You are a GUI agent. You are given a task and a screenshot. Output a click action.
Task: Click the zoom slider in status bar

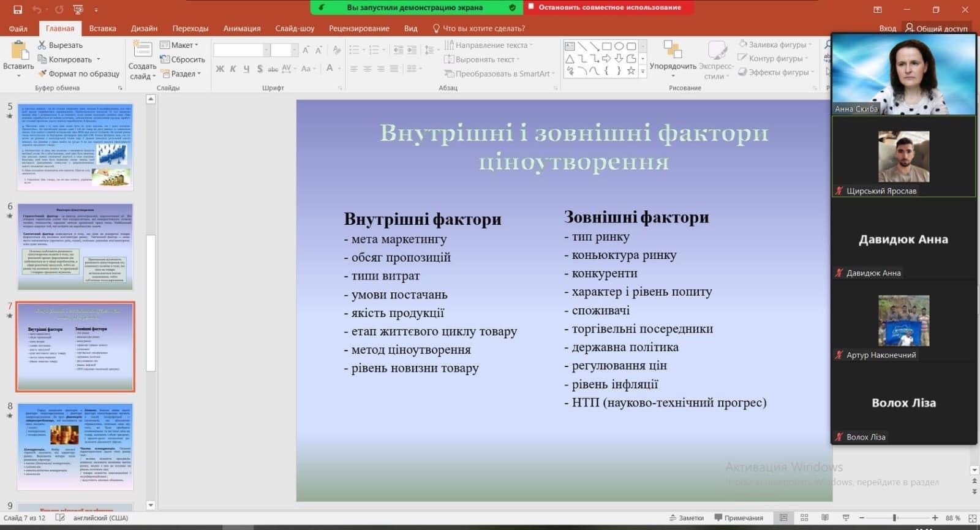coord(895,518)
